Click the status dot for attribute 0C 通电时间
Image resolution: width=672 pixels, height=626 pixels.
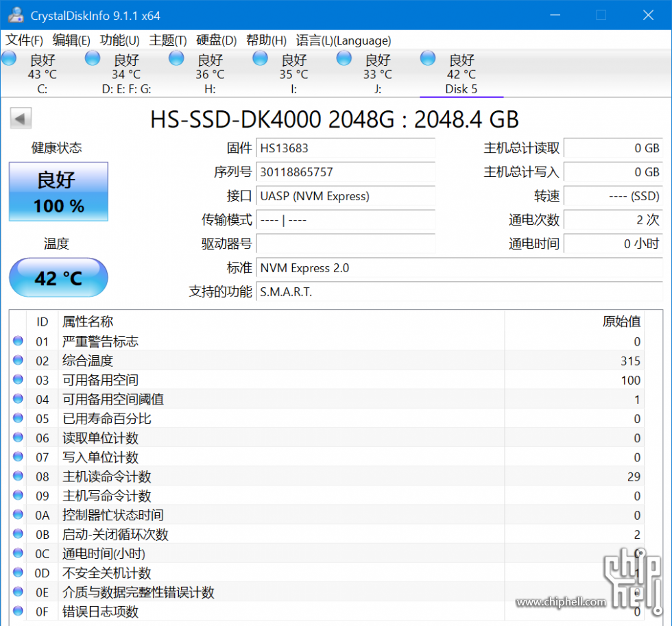[x=18, y=553]
